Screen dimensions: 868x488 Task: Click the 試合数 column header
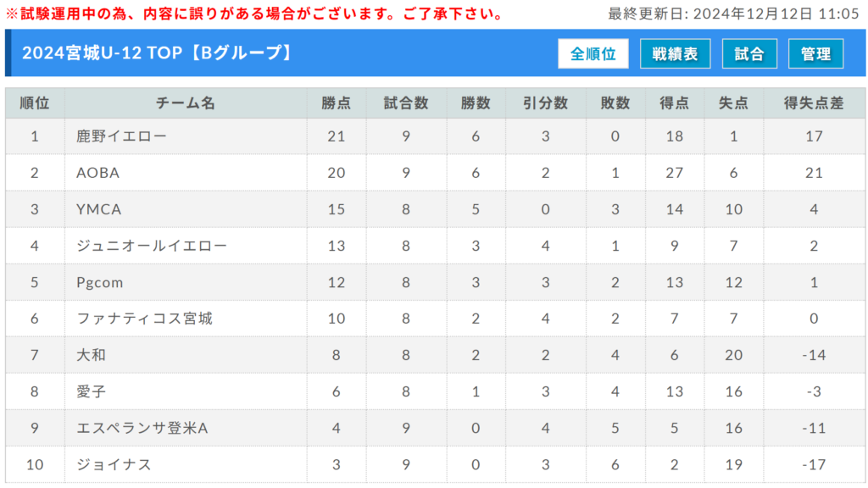pyautogui.click(x=406, y=103)
